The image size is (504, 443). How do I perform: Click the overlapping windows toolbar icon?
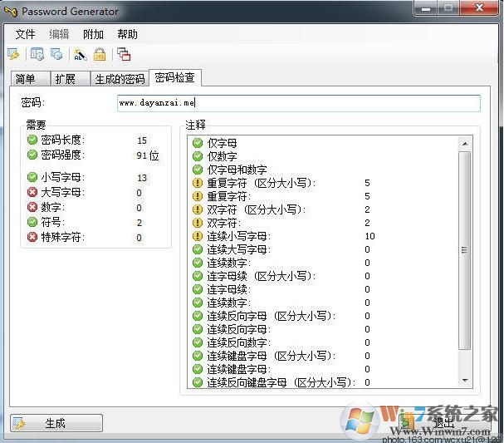(124, 55)
